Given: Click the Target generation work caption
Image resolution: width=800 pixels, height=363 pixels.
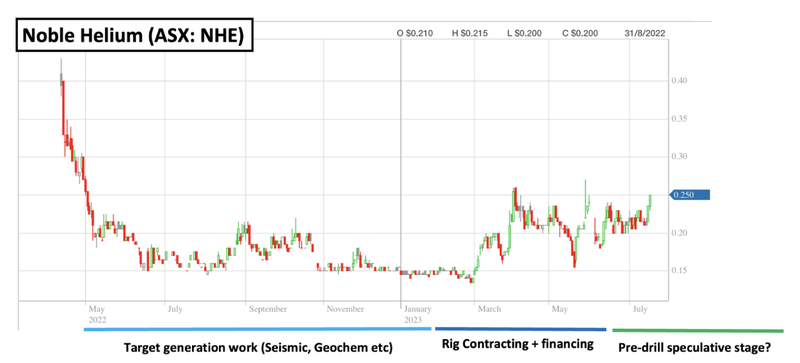Looking at the screenshot, I should (258, 349).
